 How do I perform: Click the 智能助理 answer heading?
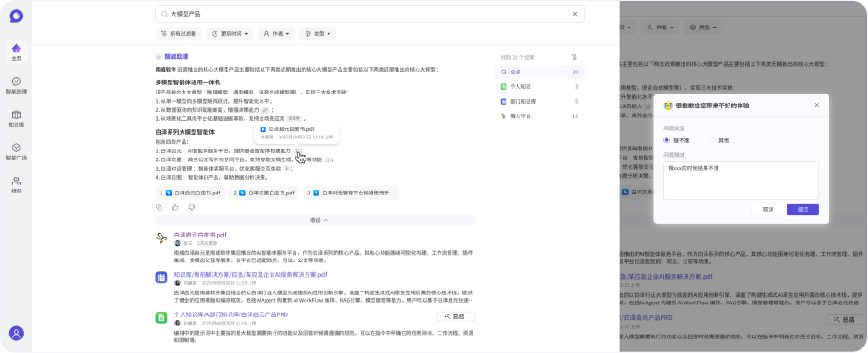pos(176,57)
